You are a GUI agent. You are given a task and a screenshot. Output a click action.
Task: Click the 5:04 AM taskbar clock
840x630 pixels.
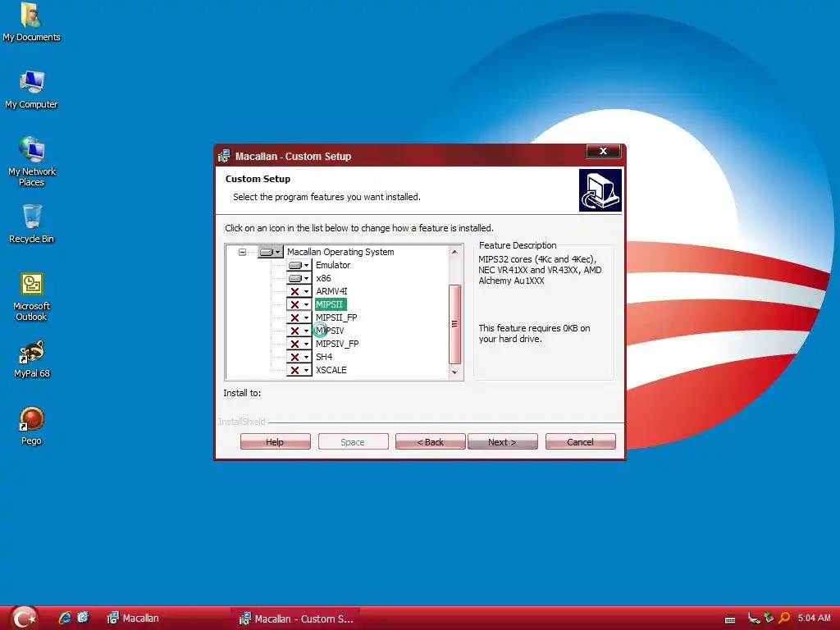tap(814, 619)
